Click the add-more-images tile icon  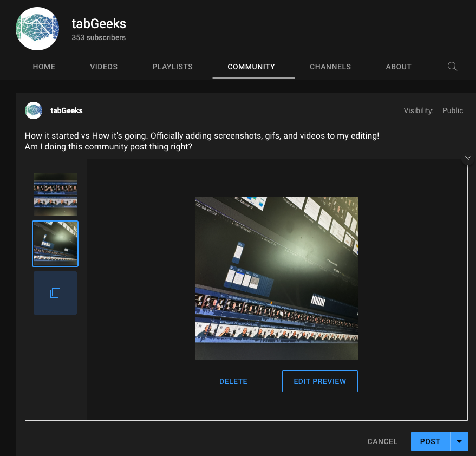coord(55,292)
